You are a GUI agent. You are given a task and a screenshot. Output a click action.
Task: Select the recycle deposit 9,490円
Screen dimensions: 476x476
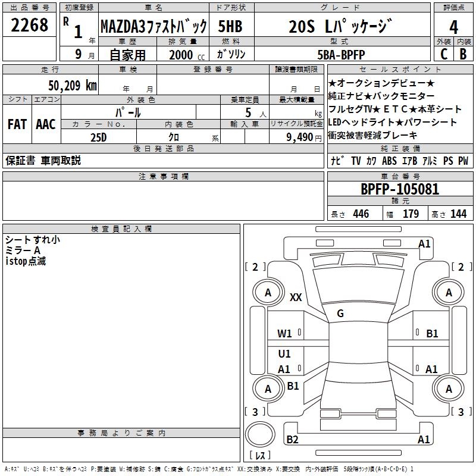coord(303,137)
